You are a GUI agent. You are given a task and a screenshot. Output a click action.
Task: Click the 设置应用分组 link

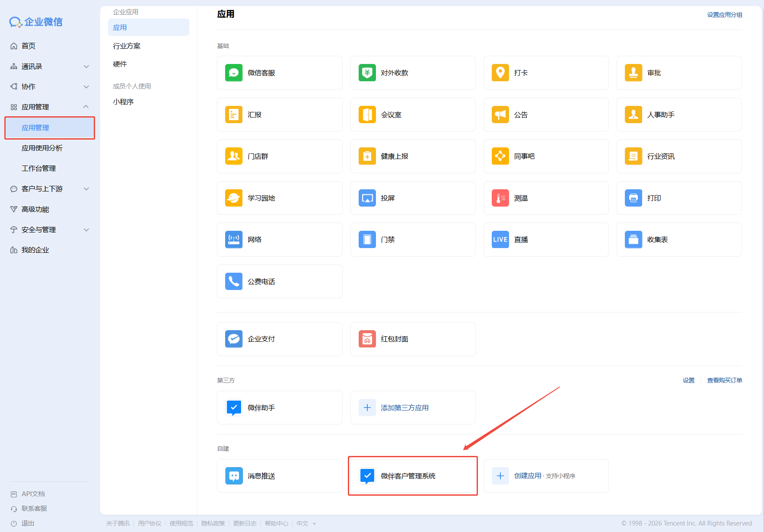click(x=725, y=15)
